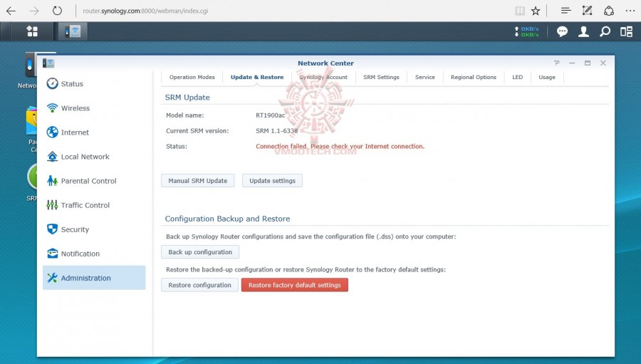
Task: Open Status section in sidebar
Action: (x=94, y=84)
